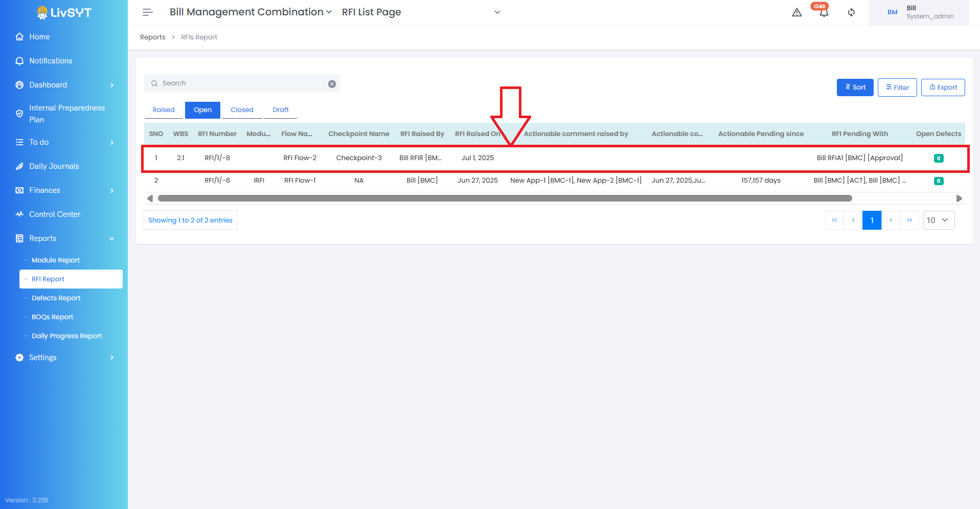Click the Reports document icon
Image resolution: width=980 pixels, height=509 pixels.
pos(19,238)
